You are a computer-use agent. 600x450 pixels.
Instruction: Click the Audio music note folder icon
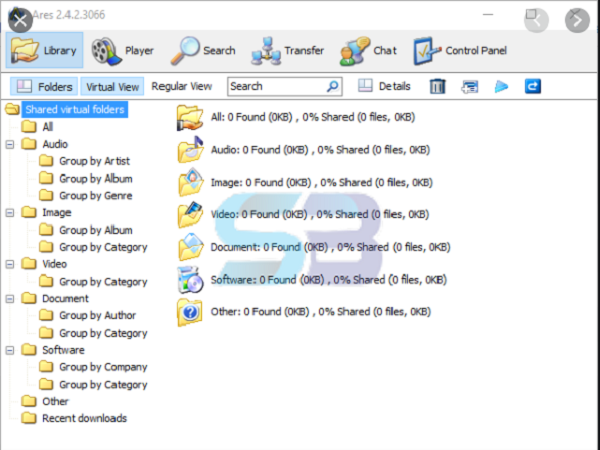click(190, 150)
